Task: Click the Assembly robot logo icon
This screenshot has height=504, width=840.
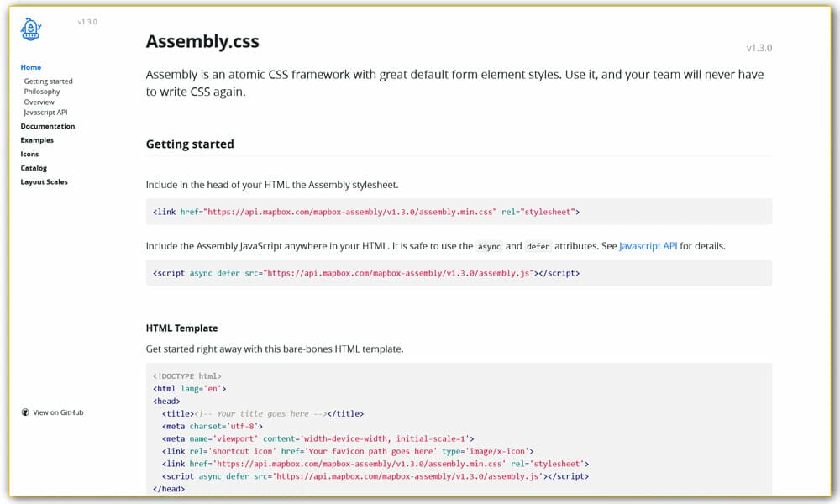Action: (29, 28)
